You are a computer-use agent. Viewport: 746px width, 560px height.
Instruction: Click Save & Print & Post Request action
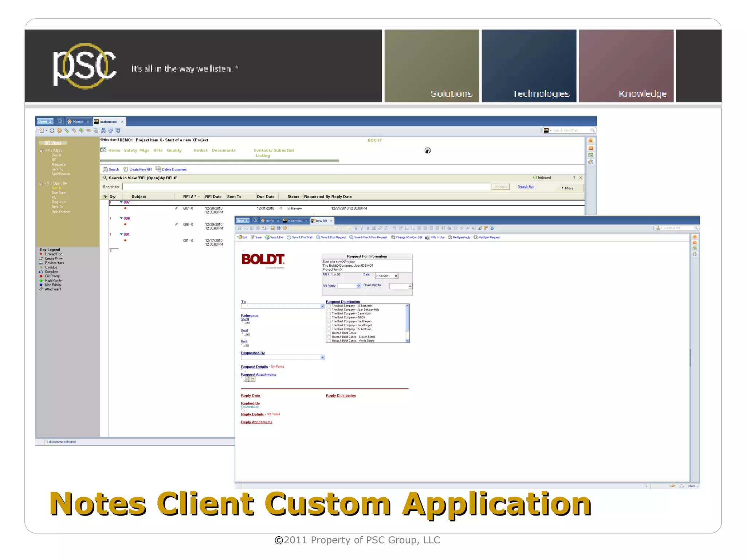[368, 238]
